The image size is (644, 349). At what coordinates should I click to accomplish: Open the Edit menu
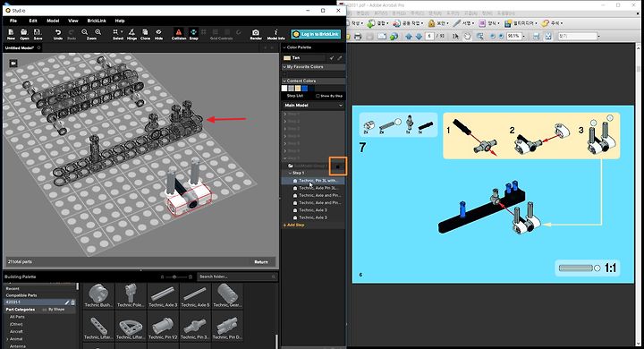[33, 21]
